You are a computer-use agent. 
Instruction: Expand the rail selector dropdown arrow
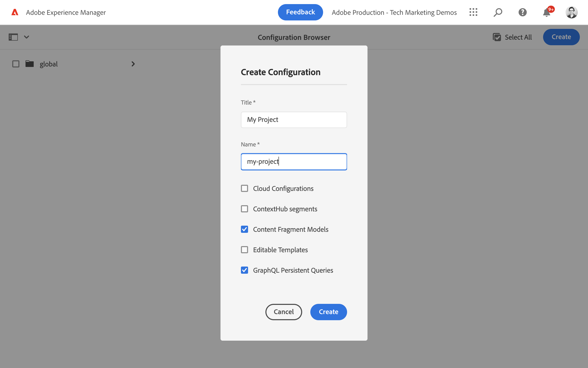pyautogui.click(x=27, y=37)
